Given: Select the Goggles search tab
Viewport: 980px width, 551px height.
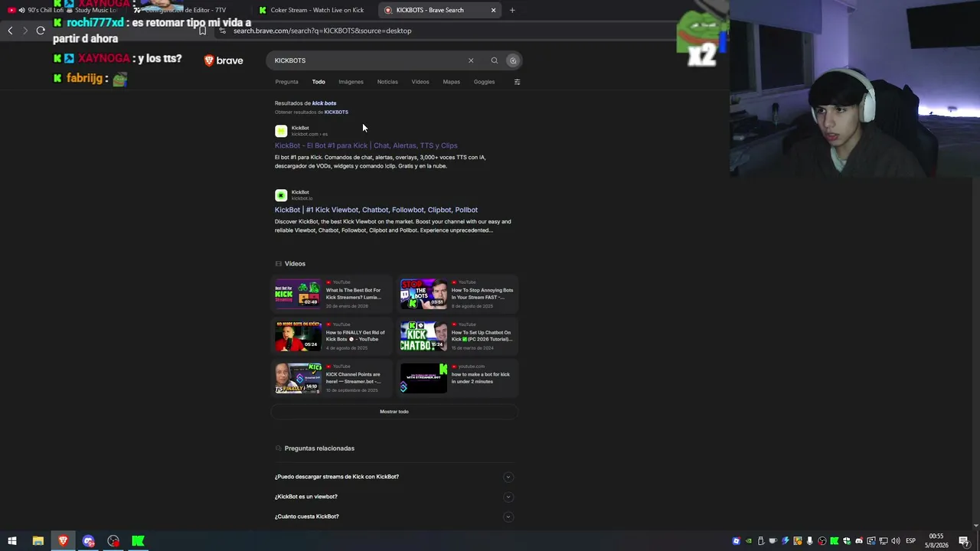Looking at the screenshot, I should (x=484, y=82).
